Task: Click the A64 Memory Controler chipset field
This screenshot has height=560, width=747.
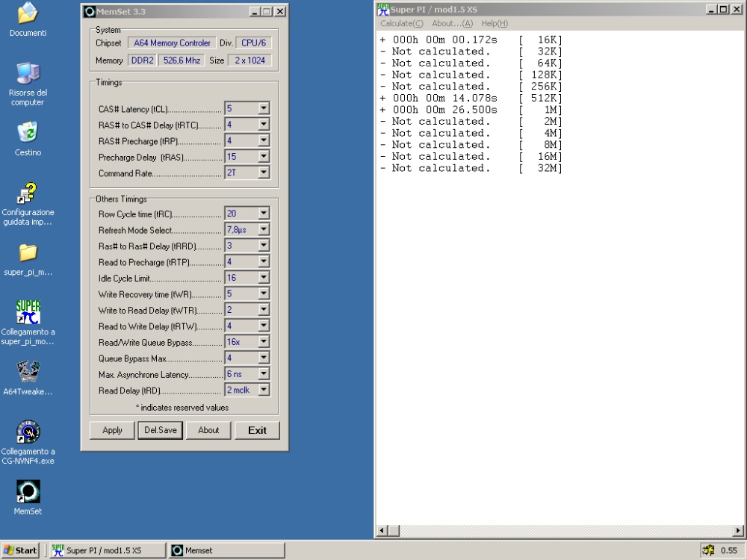Action: 172,43
